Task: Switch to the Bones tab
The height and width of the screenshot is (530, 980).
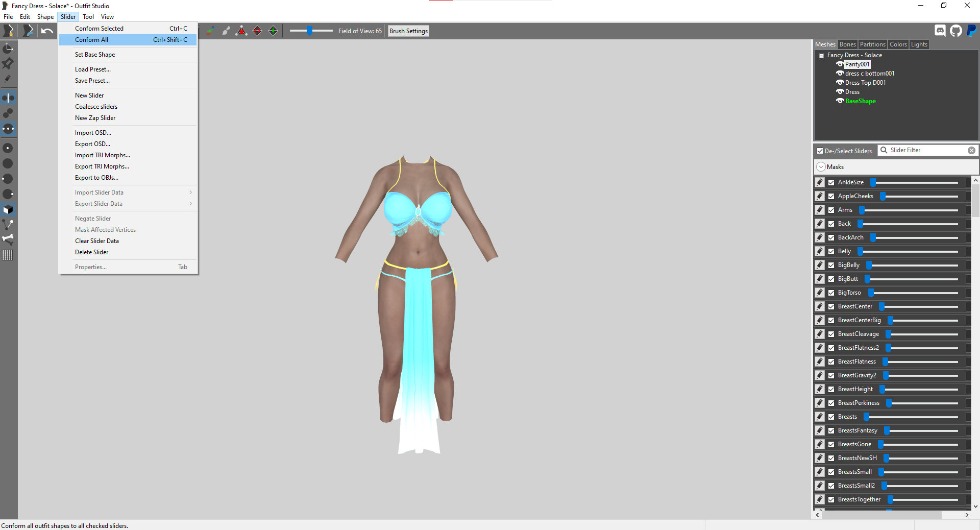Action: tap(847, 44)
